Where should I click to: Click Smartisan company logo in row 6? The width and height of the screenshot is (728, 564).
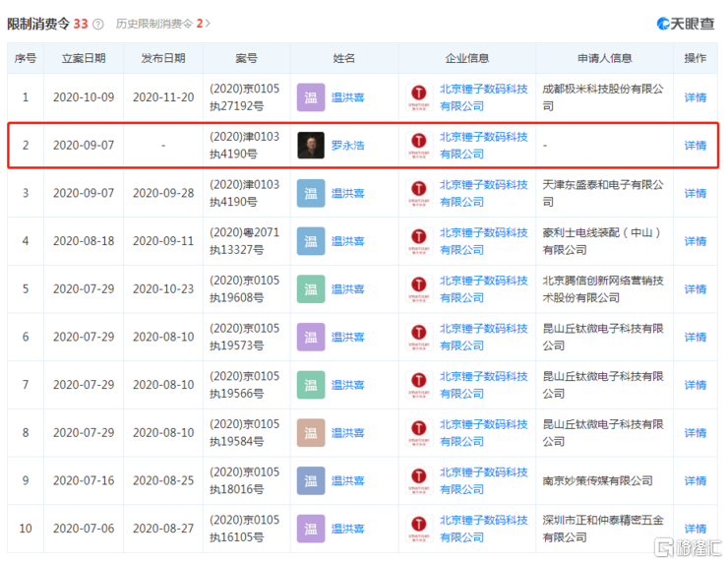click(419, 337)
